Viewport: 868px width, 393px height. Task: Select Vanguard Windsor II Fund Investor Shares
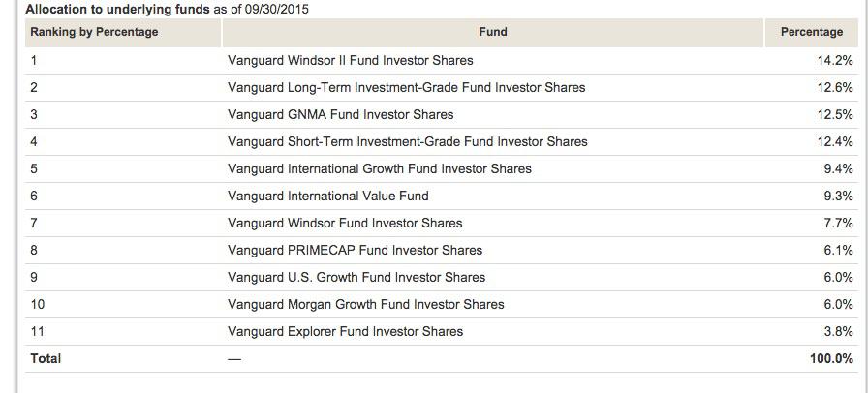tap(350, 60)
